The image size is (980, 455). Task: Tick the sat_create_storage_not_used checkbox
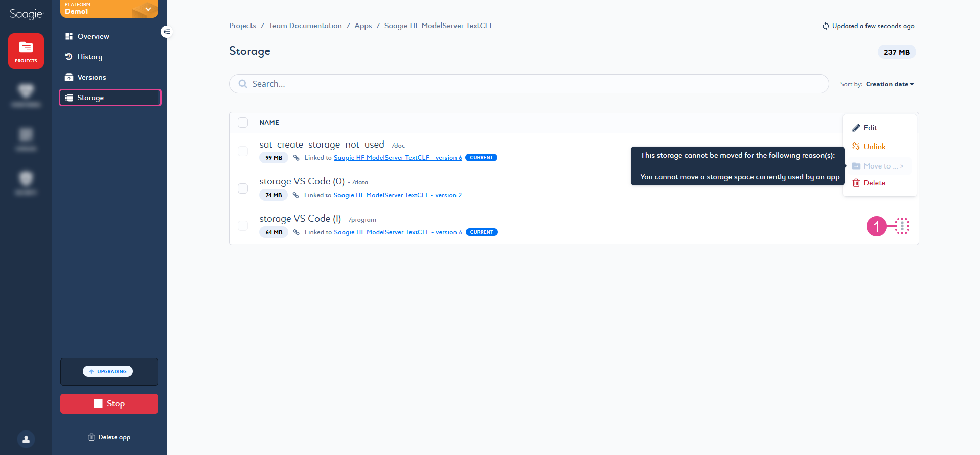pos(243,151)
